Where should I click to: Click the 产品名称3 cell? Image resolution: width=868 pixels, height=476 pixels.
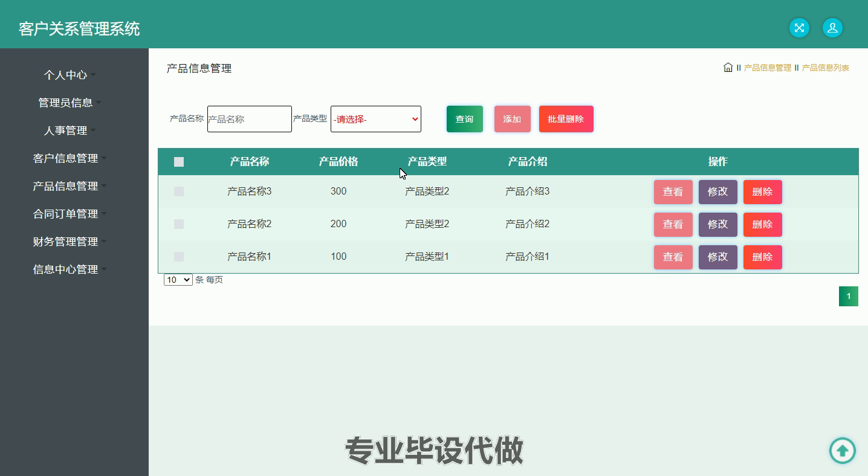(x=250, y=191)
